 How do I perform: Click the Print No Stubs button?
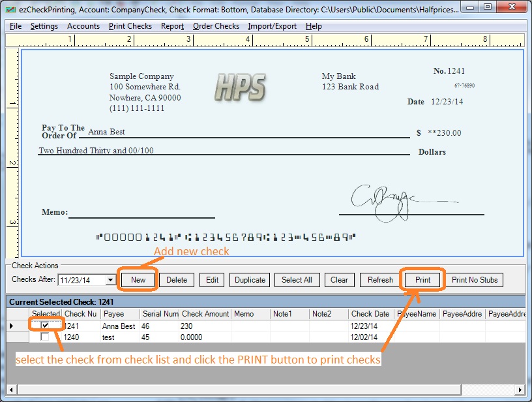tap(475, 280)
